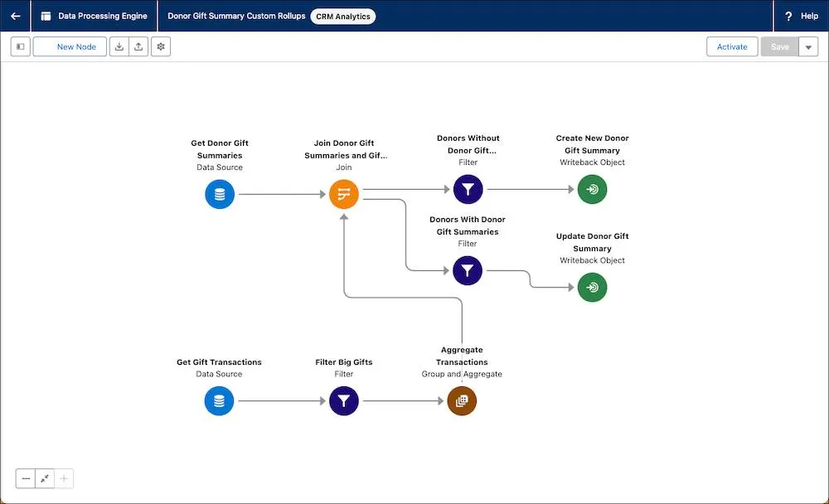The image size is (829, 504).
Task: Zoom in the canvas with plus button
Action: [64, 478]
